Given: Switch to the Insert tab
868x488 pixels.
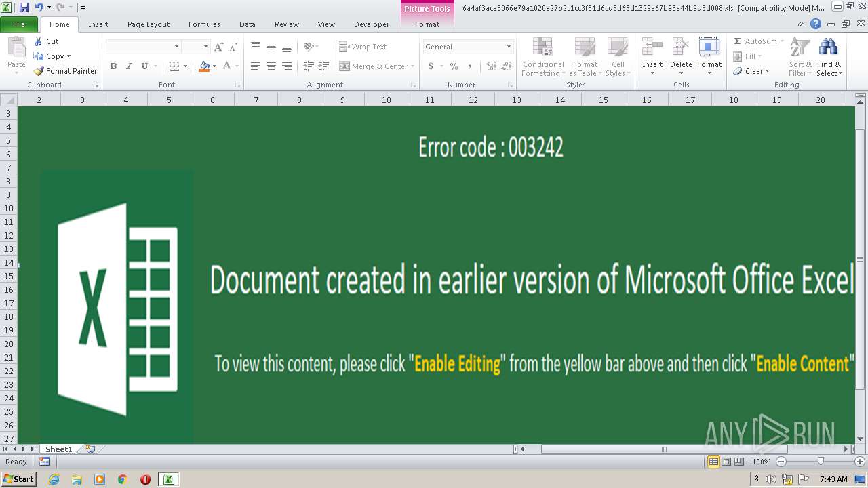Looking at the screenshot, I should pyautogui.click(x=98, y=24).
